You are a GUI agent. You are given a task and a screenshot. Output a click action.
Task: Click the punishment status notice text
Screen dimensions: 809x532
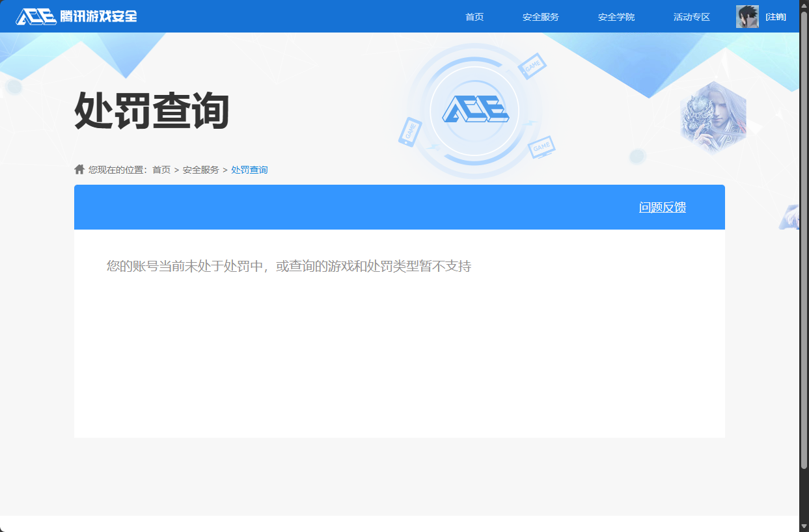coord(288,266)
